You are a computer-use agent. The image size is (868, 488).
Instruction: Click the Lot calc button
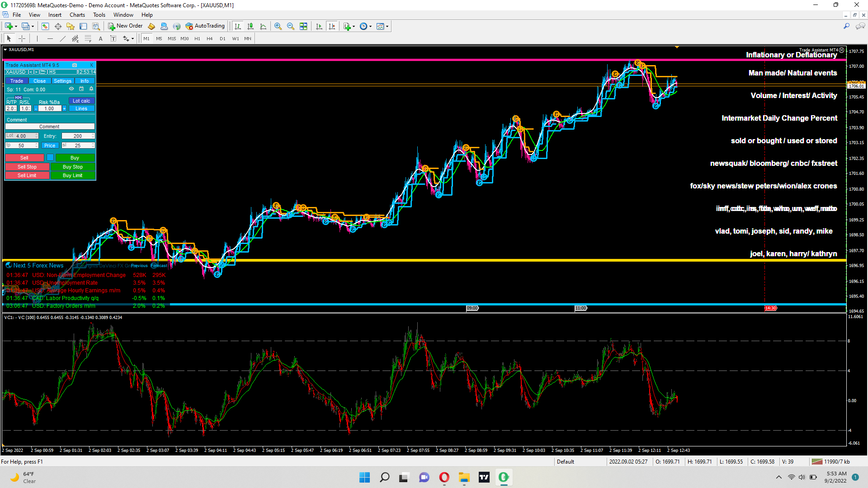tap(81, 101)
